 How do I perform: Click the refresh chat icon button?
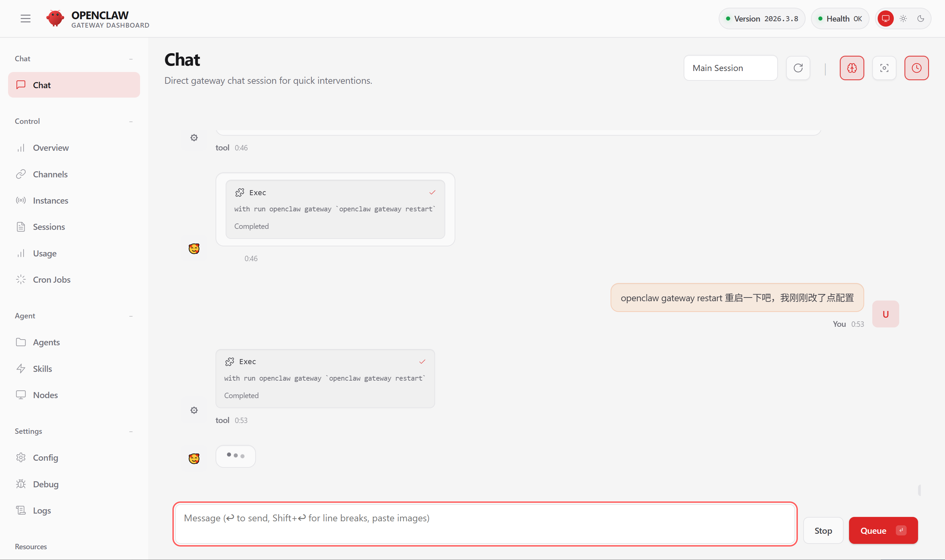(798, 68)
